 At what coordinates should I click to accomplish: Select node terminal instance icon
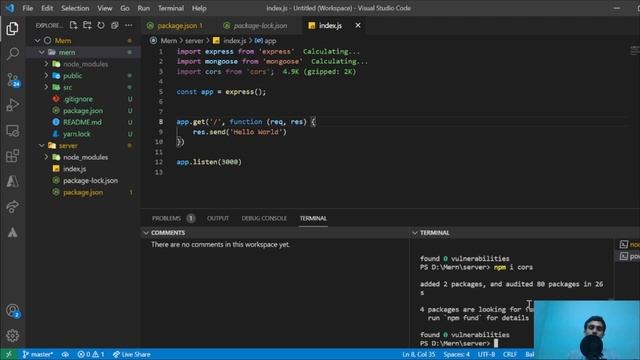pos(624,244)
